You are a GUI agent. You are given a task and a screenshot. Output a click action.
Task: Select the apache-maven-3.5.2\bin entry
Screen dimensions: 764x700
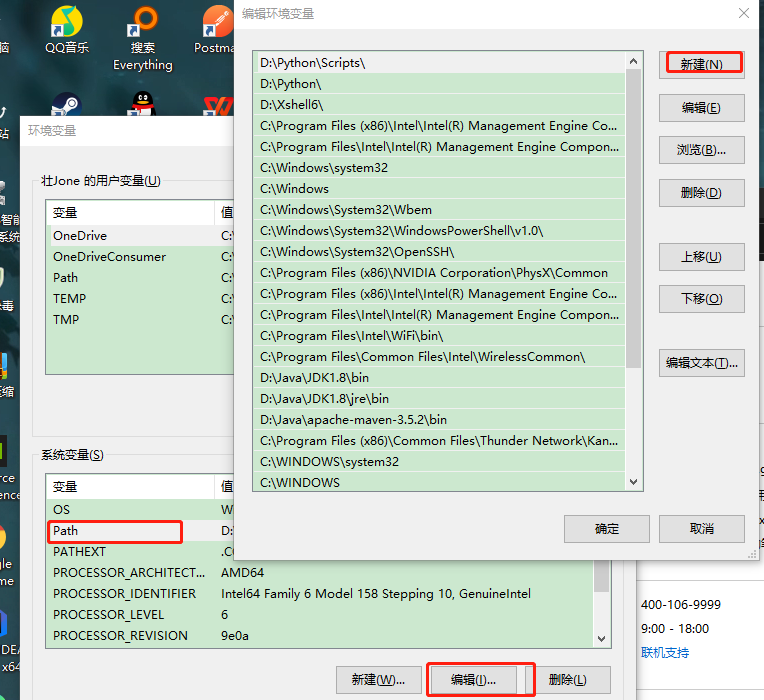pos(439,419)
